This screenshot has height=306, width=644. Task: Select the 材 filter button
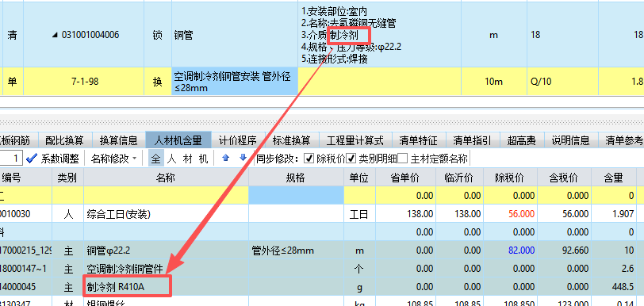187,159
